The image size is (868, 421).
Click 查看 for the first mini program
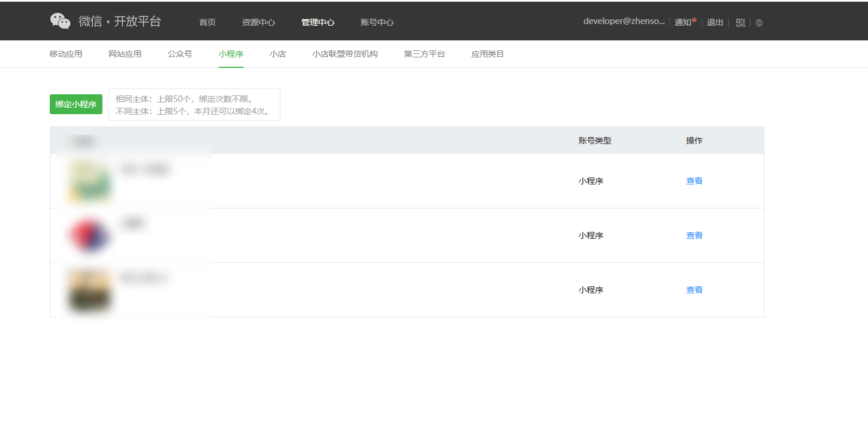(694, 181)
